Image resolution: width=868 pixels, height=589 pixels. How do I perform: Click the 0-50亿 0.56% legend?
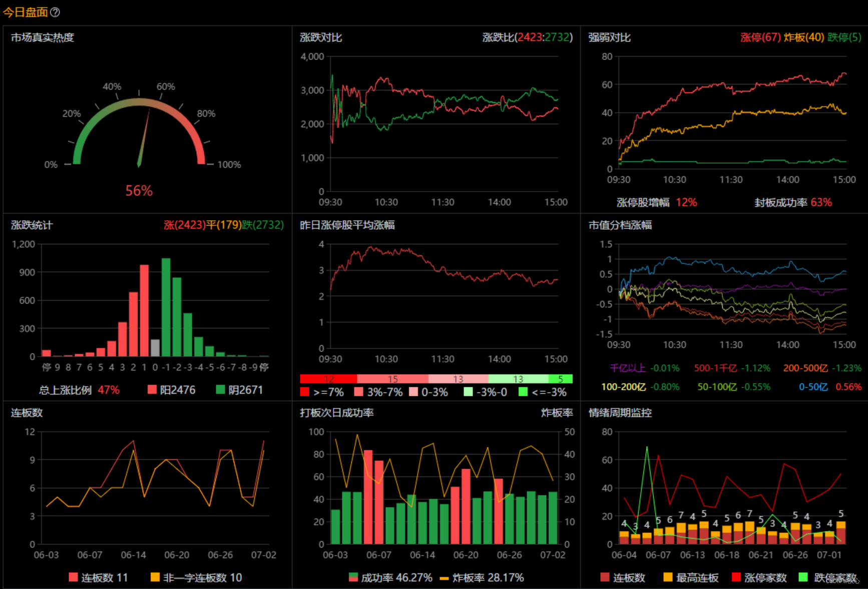pyautogui.click(x=830, y=387)
